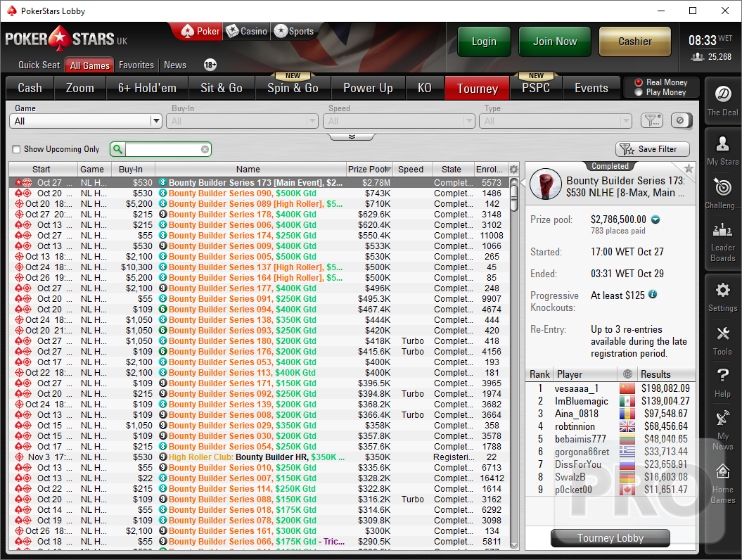Screen dimensions: 742x560
Task: Click the tournament list vertical scrollbar thumb
Action: [x=514, y=199]
